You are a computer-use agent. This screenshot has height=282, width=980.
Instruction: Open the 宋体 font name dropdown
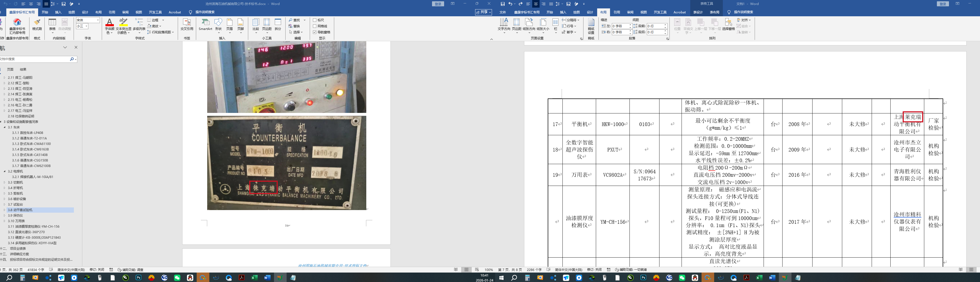pyautogui.click(x=98, y=20)
